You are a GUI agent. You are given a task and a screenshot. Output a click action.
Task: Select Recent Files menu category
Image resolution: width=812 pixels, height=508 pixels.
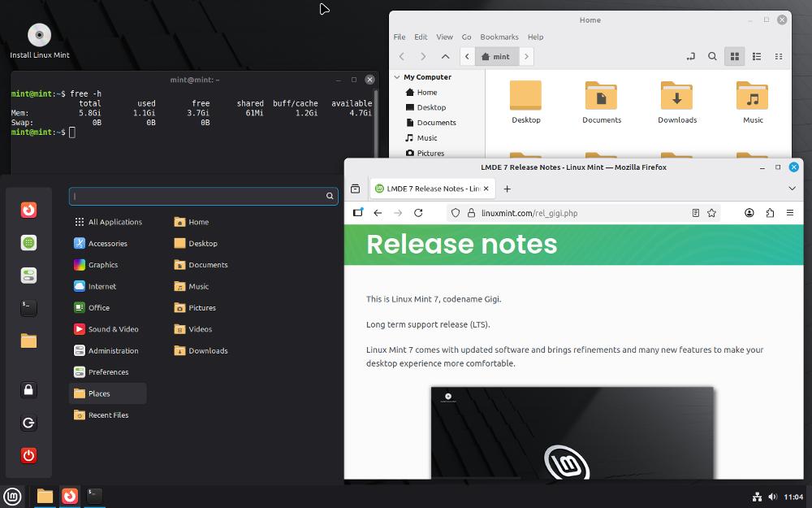(108, 415)
